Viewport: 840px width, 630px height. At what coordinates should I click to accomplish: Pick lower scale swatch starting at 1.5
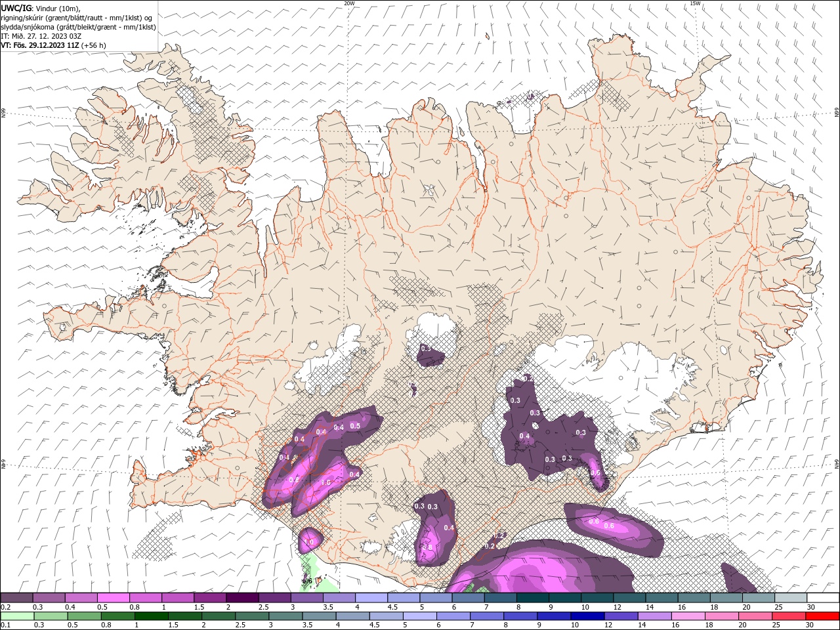[x=184, y=616]
